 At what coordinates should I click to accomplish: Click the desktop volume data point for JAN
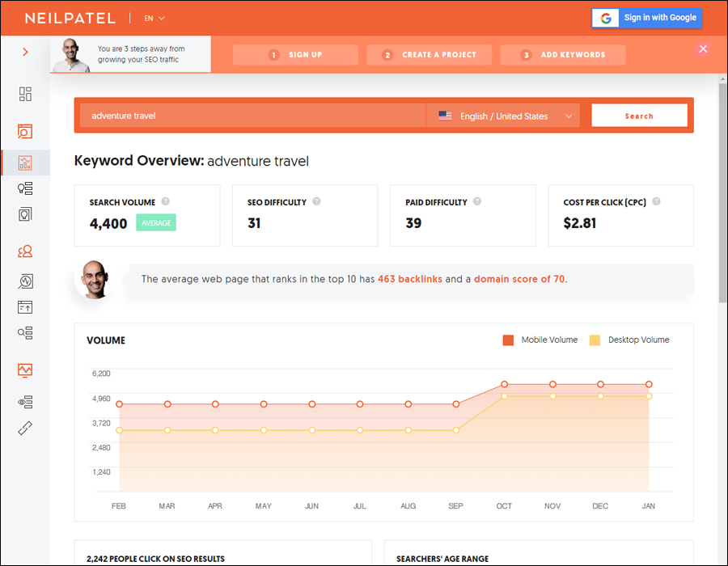pos(649,396)
